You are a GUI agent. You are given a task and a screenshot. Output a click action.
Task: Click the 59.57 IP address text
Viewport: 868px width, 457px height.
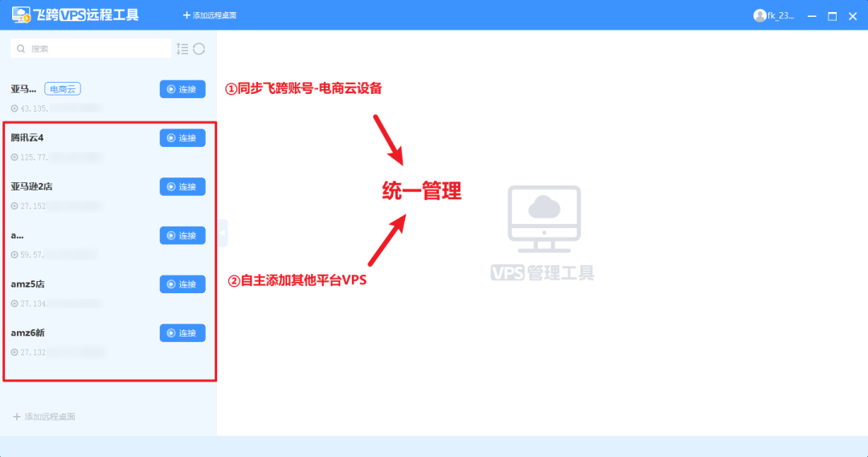[x=31, y=255]
